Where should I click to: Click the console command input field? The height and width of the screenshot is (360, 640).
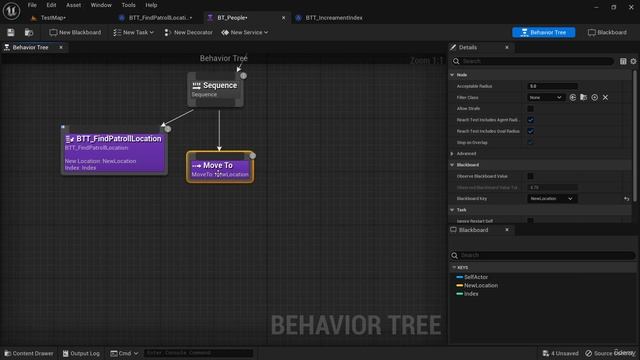click(198, 353)
